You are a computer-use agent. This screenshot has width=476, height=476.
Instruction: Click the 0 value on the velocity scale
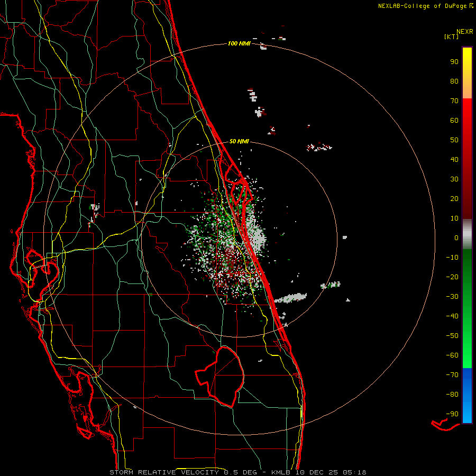456,238
